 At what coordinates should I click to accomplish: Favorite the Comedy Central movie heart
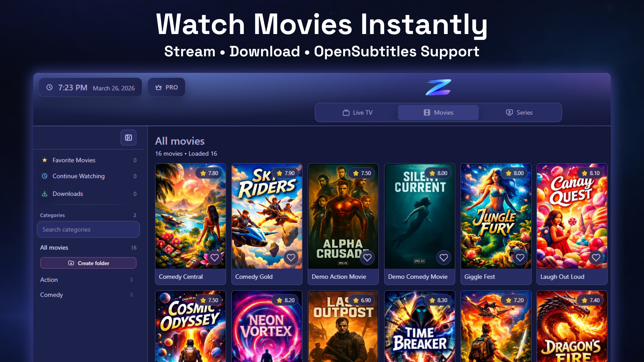coord(214,257)
